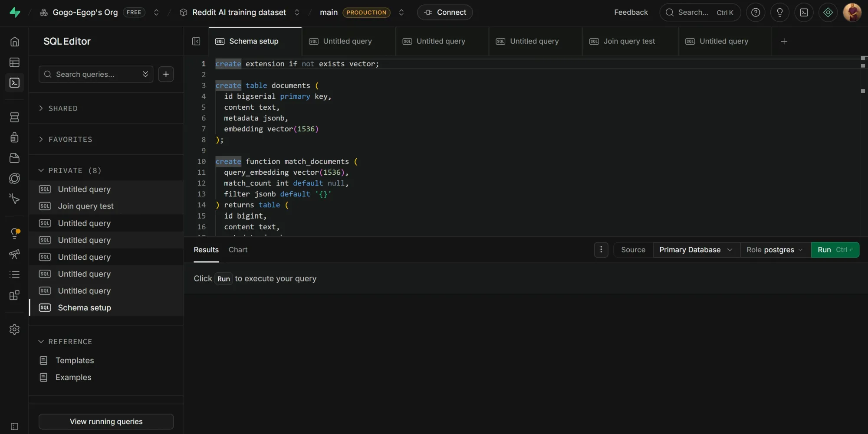Image resolution: width=868 pixels, height=434 pixels.
Task: Select the SQL Editor sidebar icon
Action: [14, 82]
